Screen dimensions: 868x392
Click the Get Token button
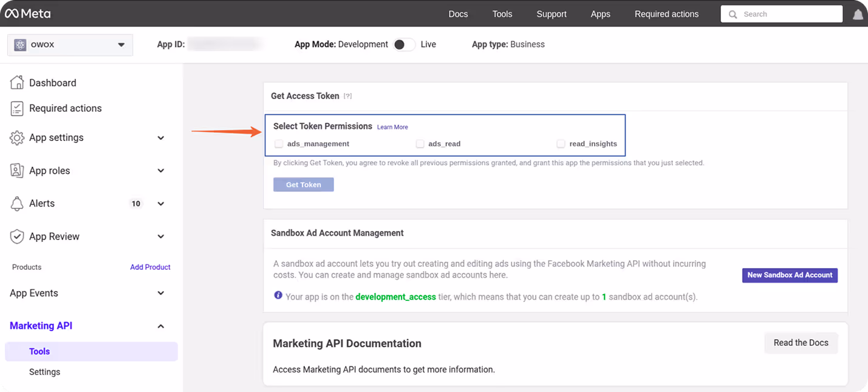tap(303, 184)
